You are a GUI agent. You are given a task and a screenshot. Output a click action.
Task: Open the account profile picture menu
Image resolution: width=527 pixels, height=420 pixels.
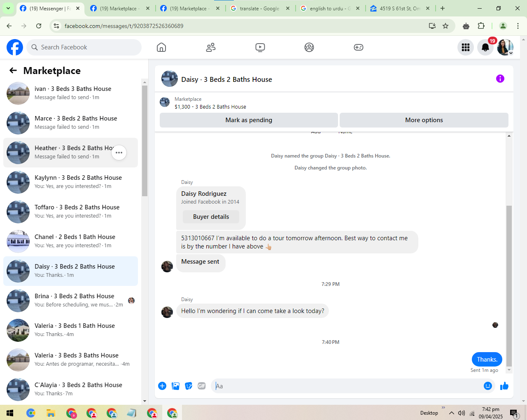tap(505, 47)
